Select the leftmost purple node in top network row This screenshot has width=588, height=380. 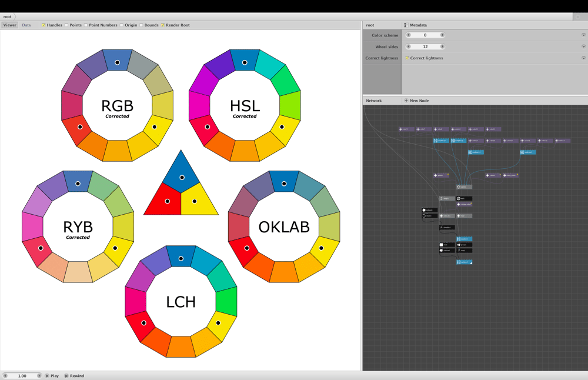pyautogui.click(x=406, y=129)
